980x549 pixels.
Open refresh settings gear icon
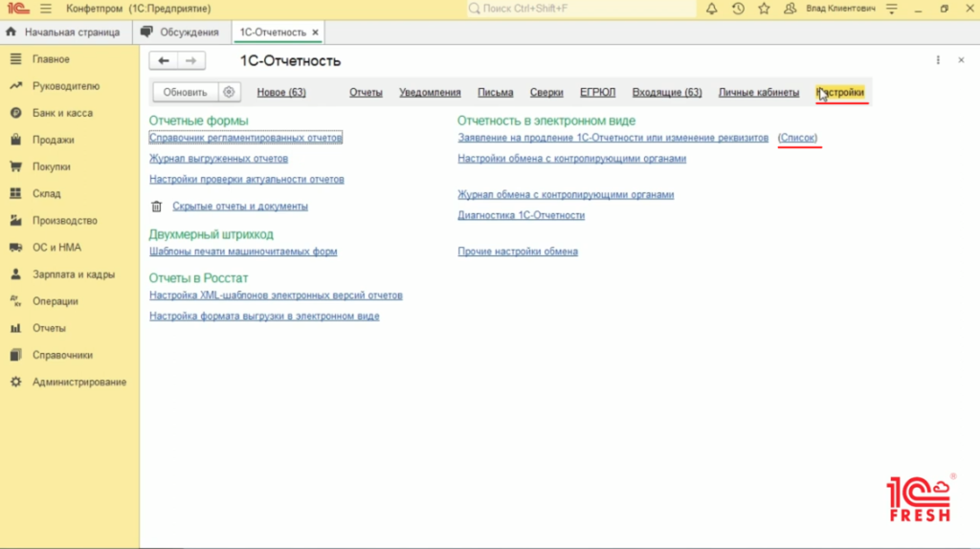[229, 92]
